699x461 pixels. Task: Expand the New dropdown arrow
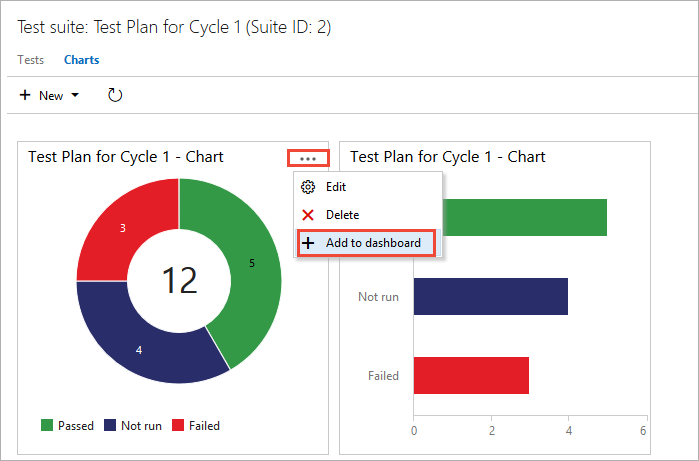point(75,96)
